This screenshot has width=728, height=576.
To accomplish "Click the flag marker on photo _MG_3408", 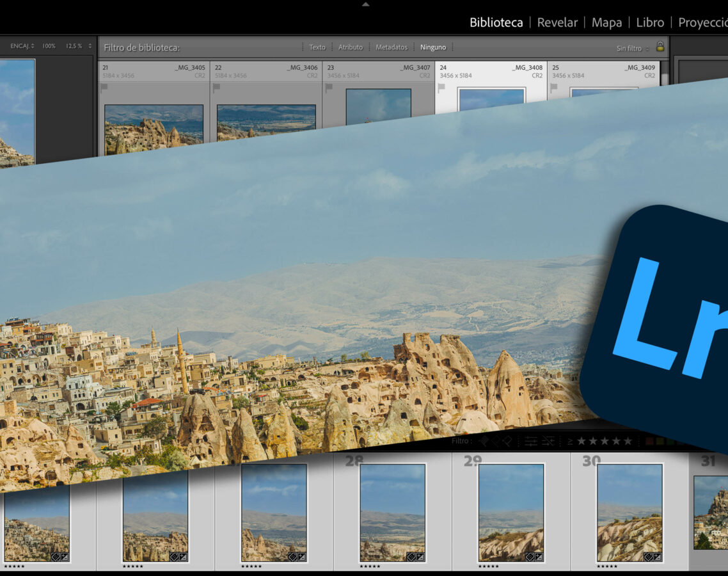I will [442, 87].
